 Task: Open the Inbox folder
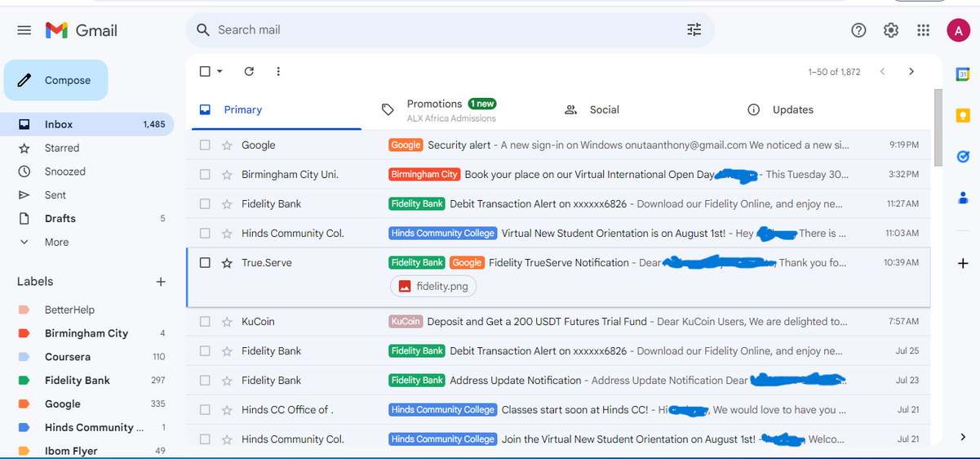point(87,125)
